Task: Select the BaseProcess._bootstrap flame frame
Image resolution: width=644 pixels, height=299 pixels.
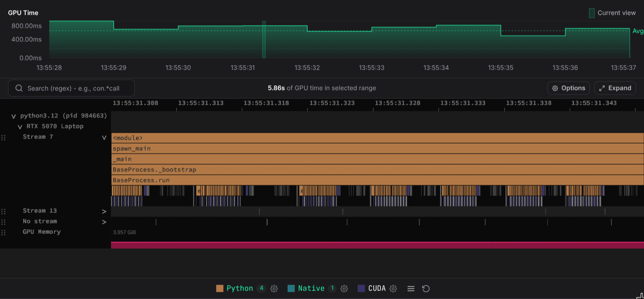Action: [x=378, y=170]
